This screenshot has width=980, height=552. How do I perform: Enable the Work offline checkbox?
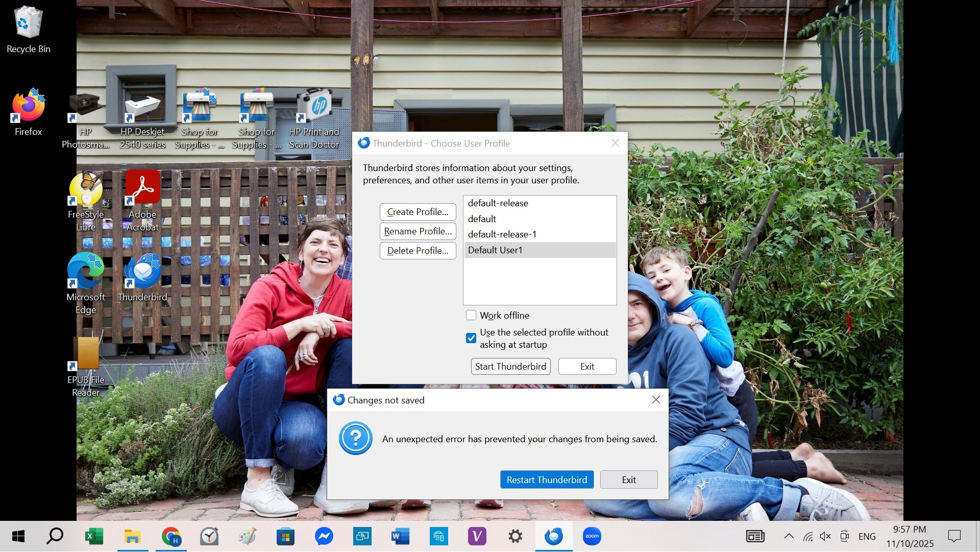coord(471,316)
